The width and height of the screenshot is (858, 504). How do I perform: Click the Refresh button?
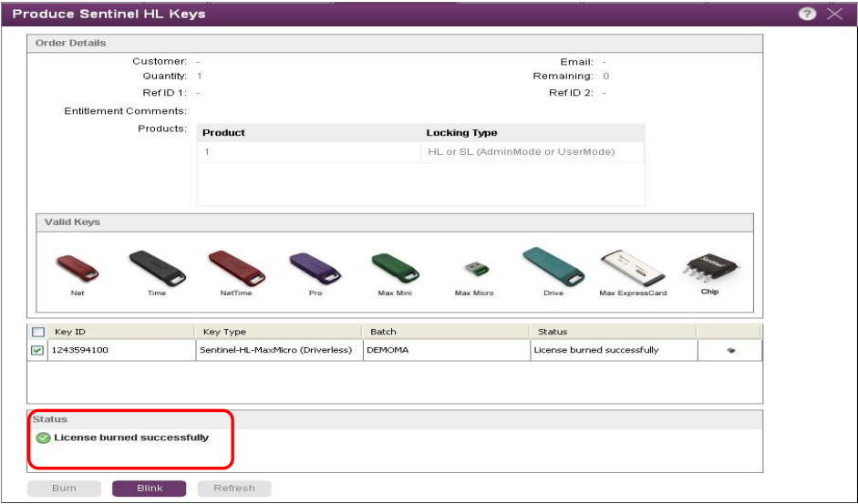pyautogui.click(x=234, y=488)
